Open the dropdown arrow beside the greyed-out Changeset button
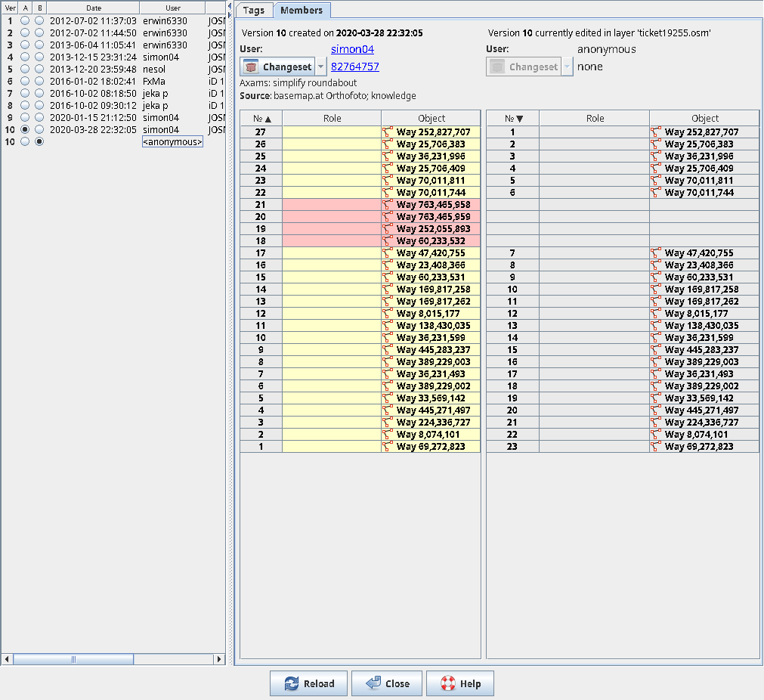 click(568, 67)
